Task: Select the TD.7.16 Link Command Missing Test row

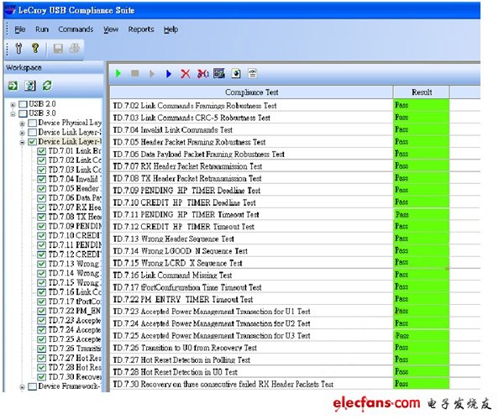Action: coord(252,275)
